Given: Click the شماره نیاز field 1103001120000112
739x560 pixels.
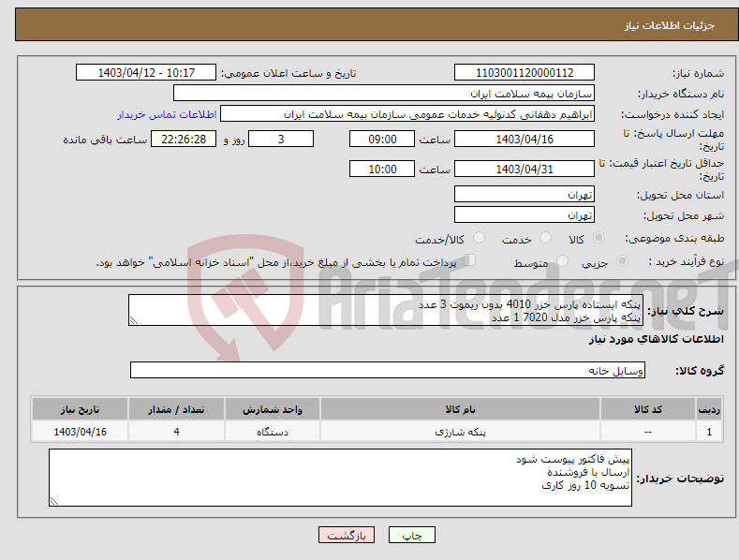Looking at the screenshot, I should click(x=525, y=73).
